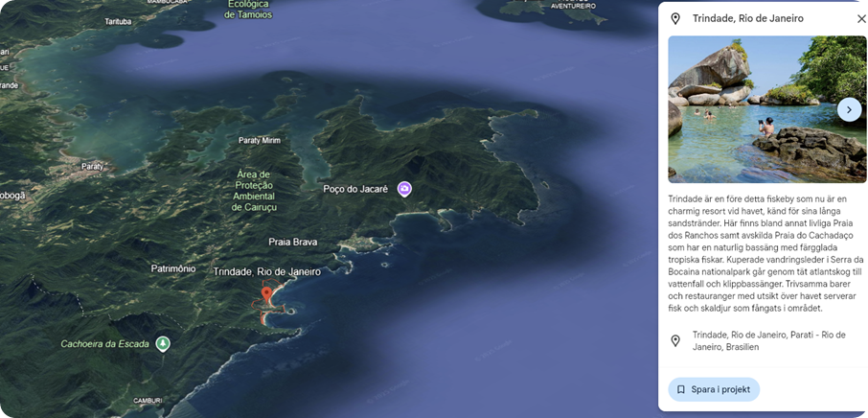Viewport: 868px width, 418px height.
Task: Click the address text Parati - Rio de Janeiro, Brasilien
Action: pyautogui.click(x=769, y=341)
